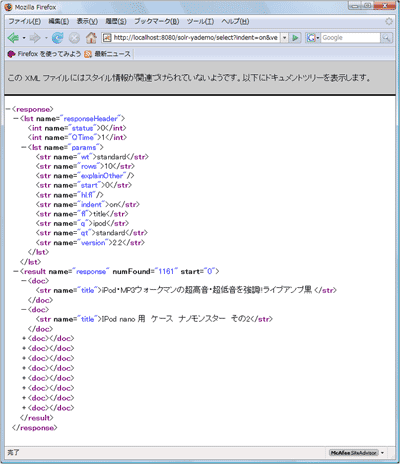
Task: Open the ツール(T) menu
Action: tap(200, 21)
